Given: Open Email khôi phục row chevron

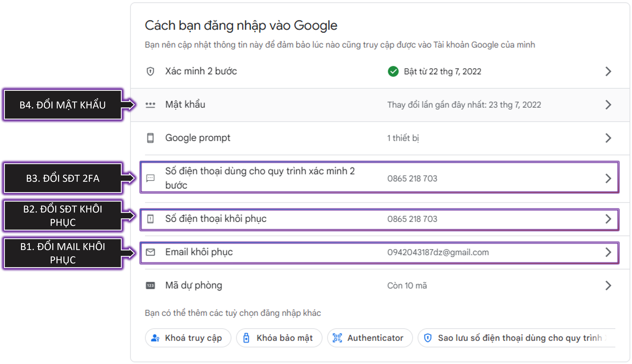Looking at the screenshot, I should (x=608, y=252).
